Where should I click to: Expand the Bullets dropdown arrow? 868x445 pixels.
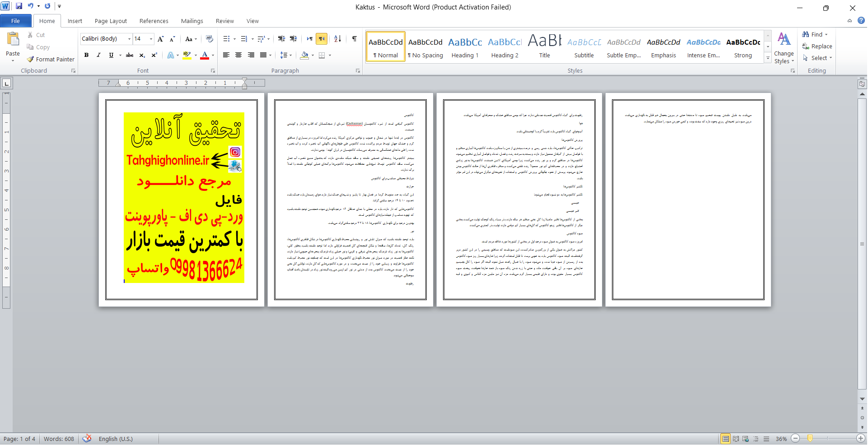[234, 39]
